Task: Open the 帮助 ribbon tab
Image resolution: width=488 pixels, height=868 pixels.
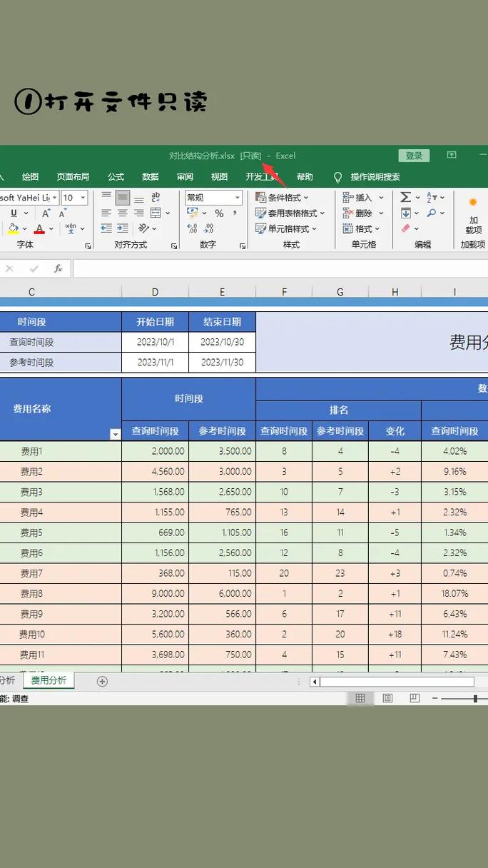Action: tap(305, 177)
